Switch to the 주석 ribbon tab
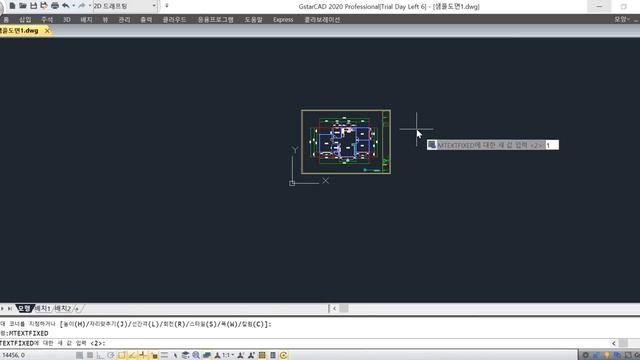 coord(47,20)
